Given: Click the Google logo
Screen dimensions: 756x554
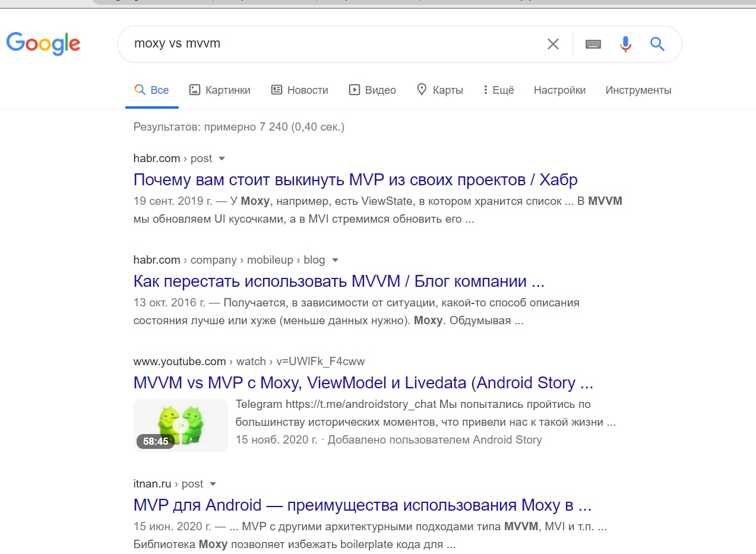Looking at the screenshot, I should (x=43, y=44).
